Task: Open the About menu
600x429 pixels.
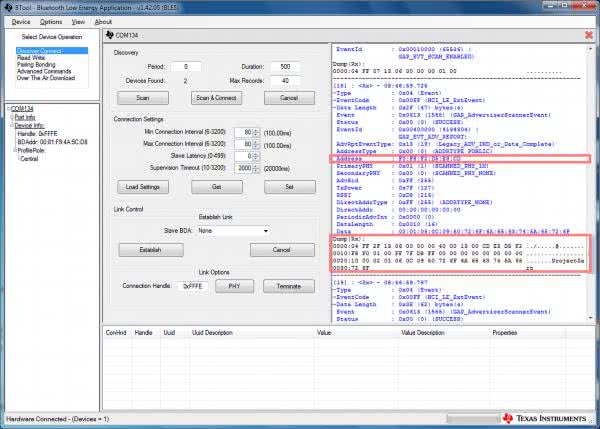Action: (103, 21)
